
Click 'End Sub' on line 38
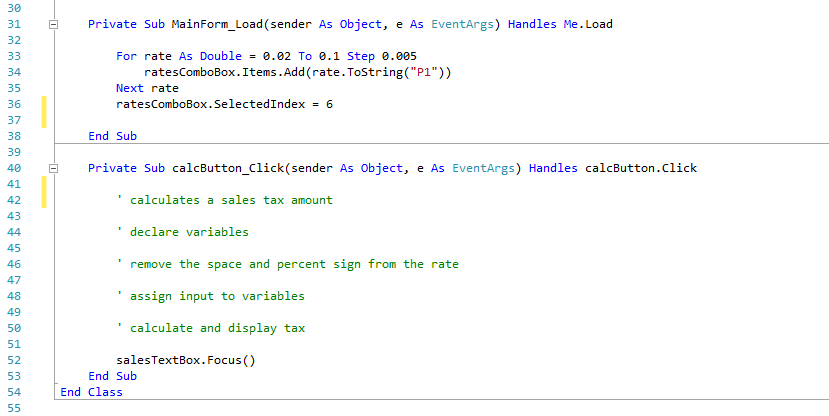click(x=112, y=136)
